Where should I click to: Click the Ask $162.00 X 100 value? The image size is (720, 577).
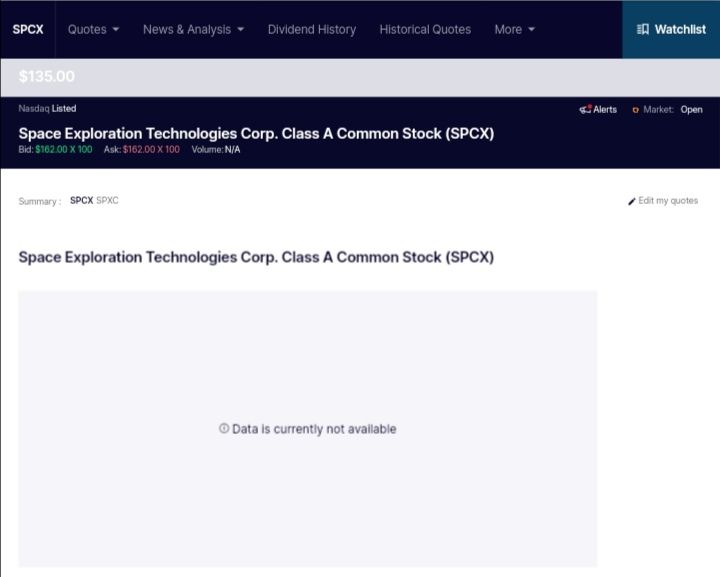[151, 150]
